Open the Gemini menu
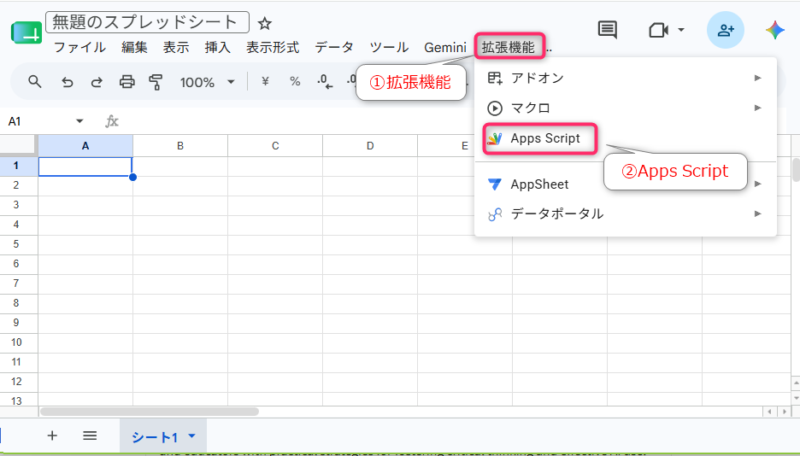Viewport: 800px width, 456px height. (x=445, y=47)
